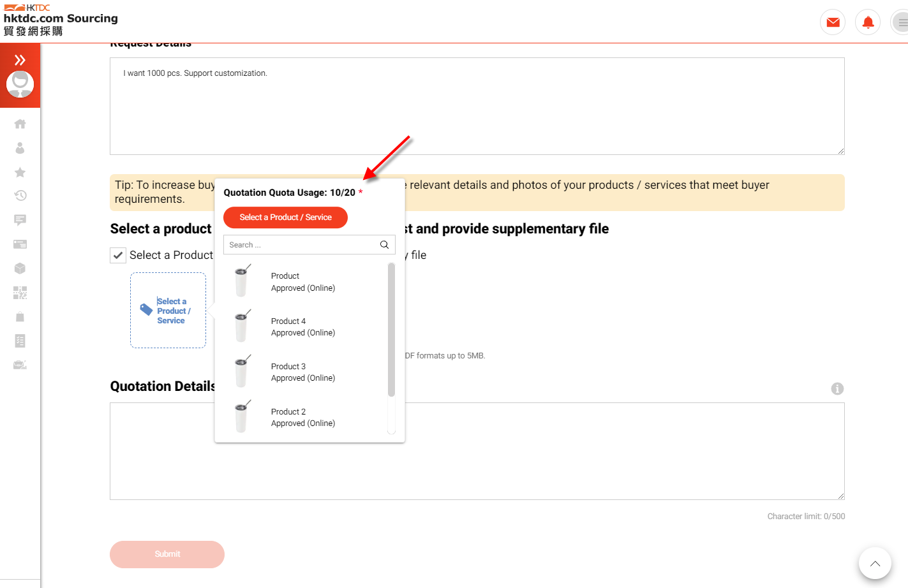Open products cube sidebar icon

point(20,268)
